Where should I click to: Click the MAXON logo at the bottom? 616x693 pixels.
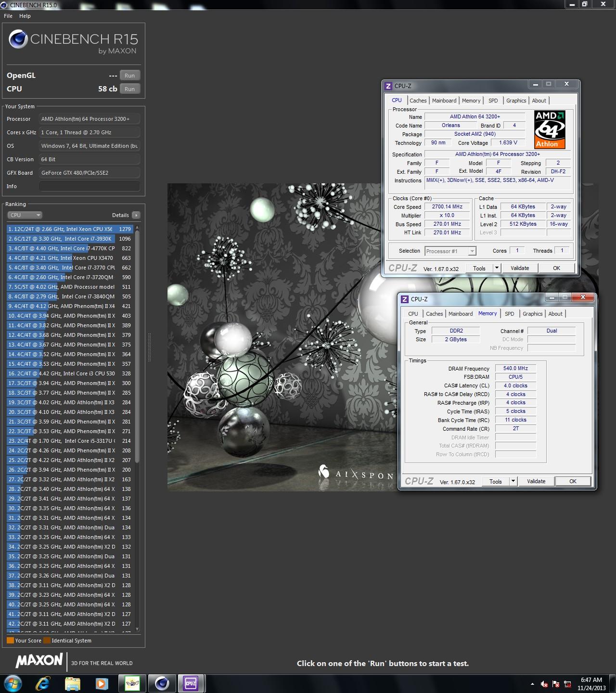[x=39, y=661]
